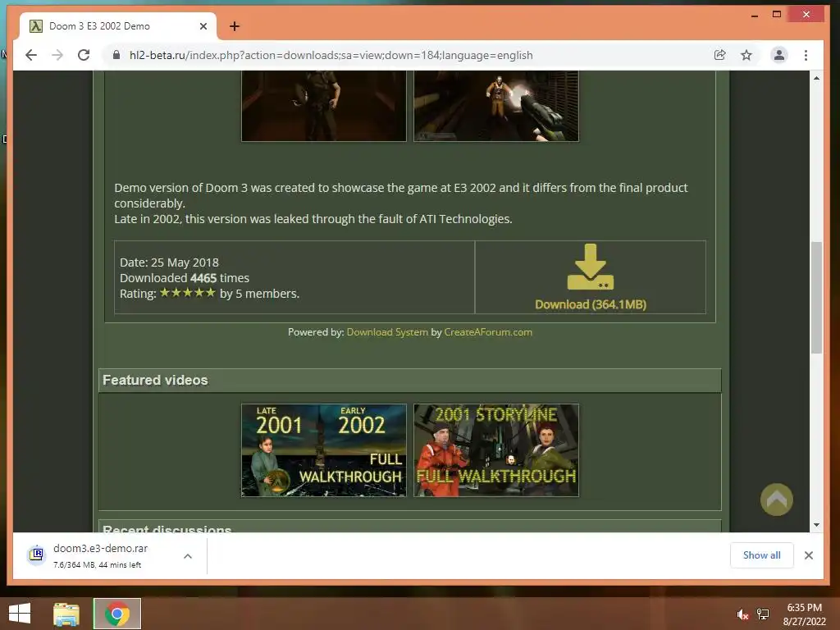The image size is (840, 630).
Task: Open the Windows Start menu
Action: (x=20, y=614)
